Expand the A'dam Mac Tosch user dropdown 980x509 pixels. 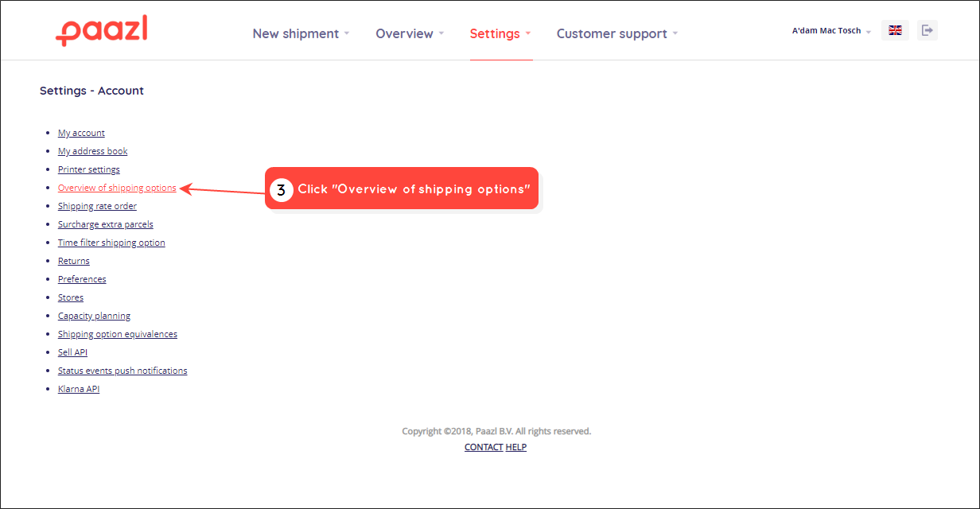(x=831, y=31)
